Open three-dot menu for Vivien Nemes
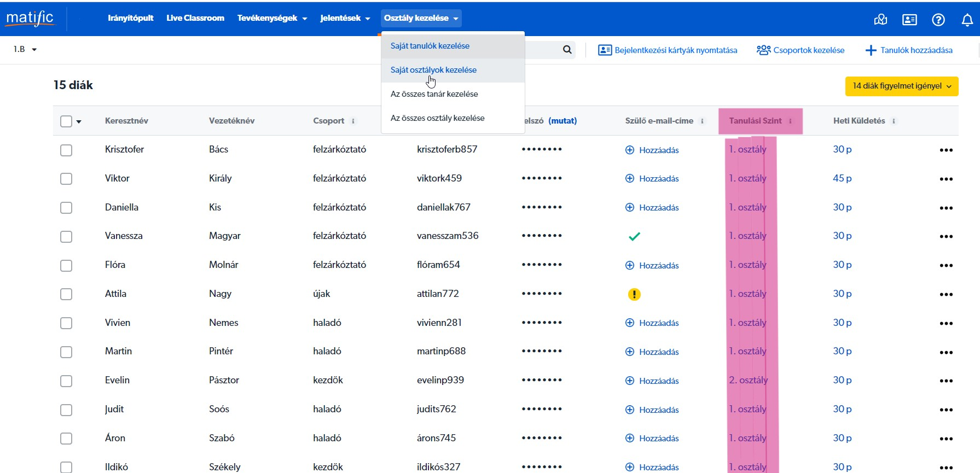The height and width of the screenshot is (473, 980). [946, 324]
